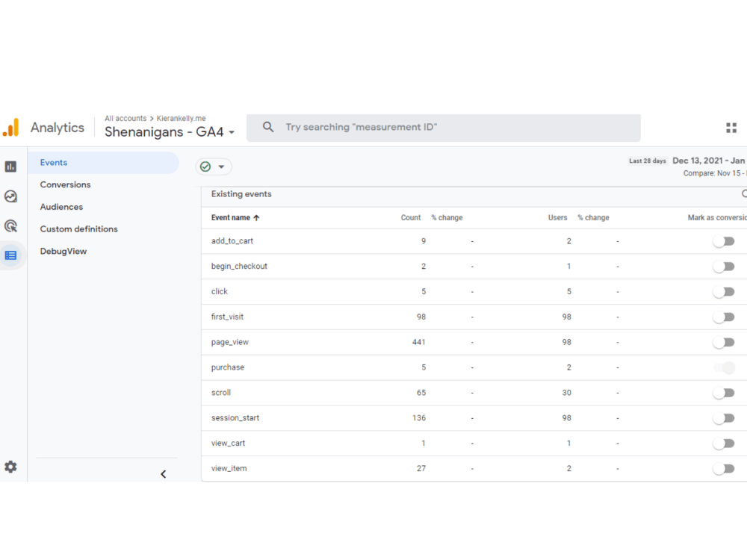Image resolution: width=747 pixels, height=560 pixels.
Task: Toggle view_item as conversion
Action: [724, 469]
